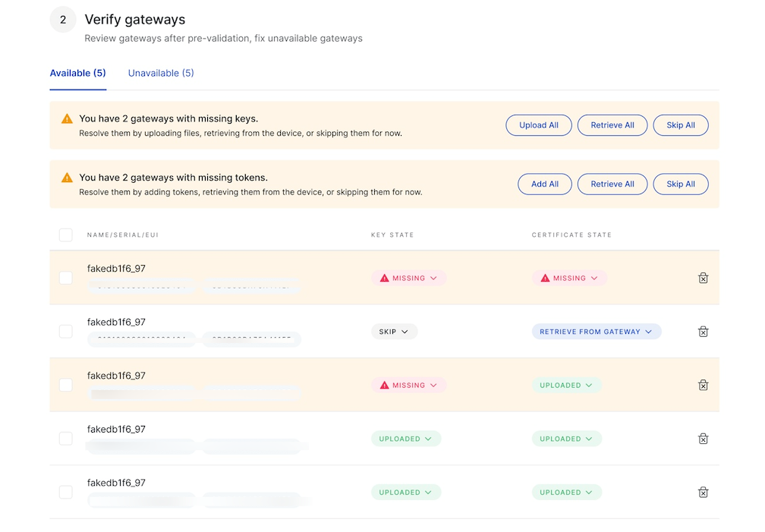Click the Add All button
The height and width of the screenshot is (532, 765).
click(x=544, y=184)
